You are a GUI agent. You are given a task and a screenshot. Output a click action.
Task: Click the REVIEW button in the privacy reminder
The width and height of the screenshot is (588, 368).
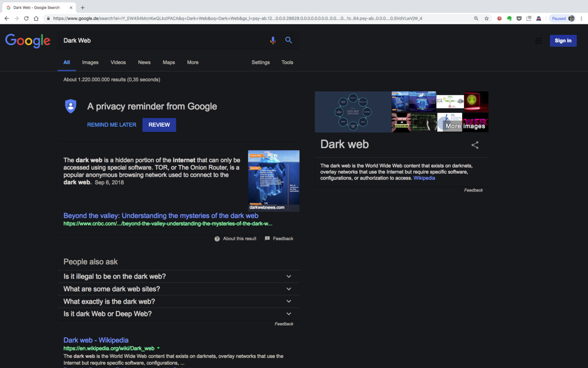159,125
